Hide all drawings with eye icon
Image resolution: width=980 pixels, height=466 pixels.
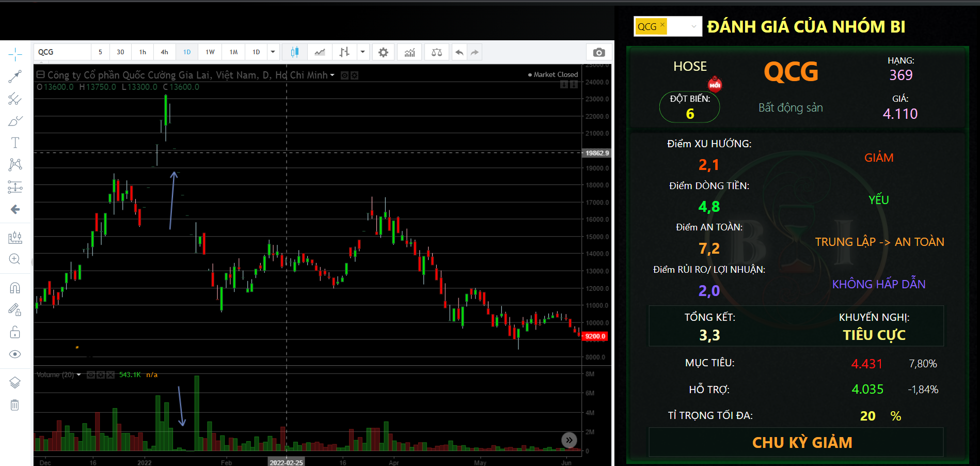15,354
